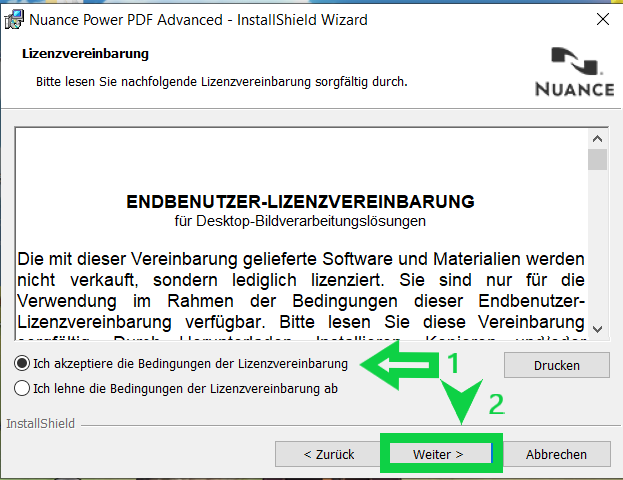The width and height of the screenshot is (623, 480).
Task: Click the ENDBENUTZER-LIZENZVEREINBARUNG heading
Action: click(300, 201)
